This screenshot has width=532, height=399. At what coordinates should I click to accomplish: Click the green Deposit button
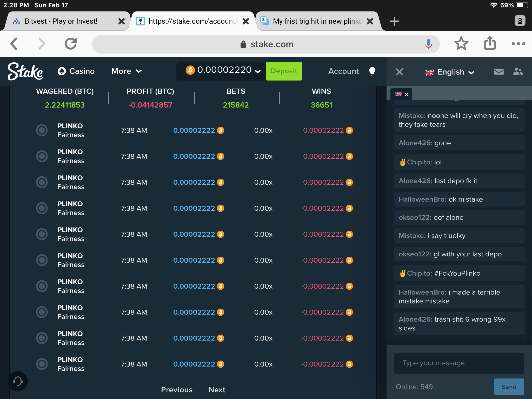point(284,71)
